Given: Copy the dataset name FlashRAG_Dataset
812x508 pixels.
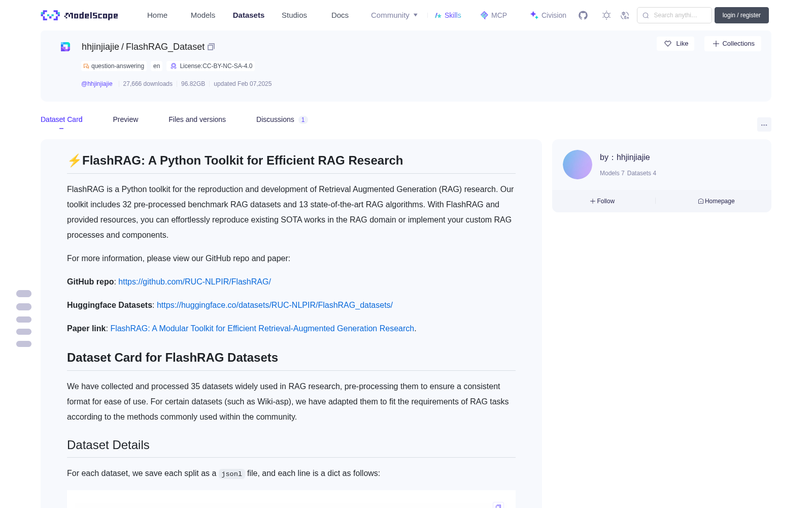Looking at the screenshot, I should 211,47.
